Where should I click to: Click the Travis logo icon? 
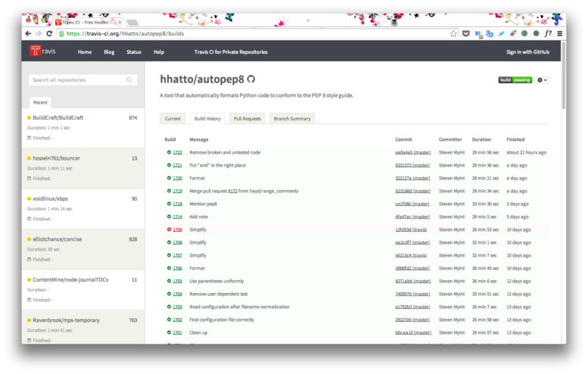tap(36, 51)
